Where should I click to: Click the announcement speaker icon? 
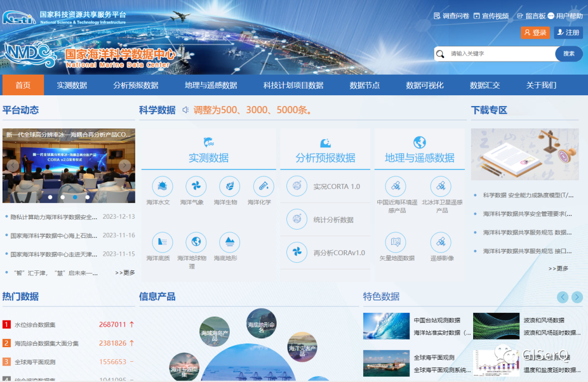click(x=185, y=110)
